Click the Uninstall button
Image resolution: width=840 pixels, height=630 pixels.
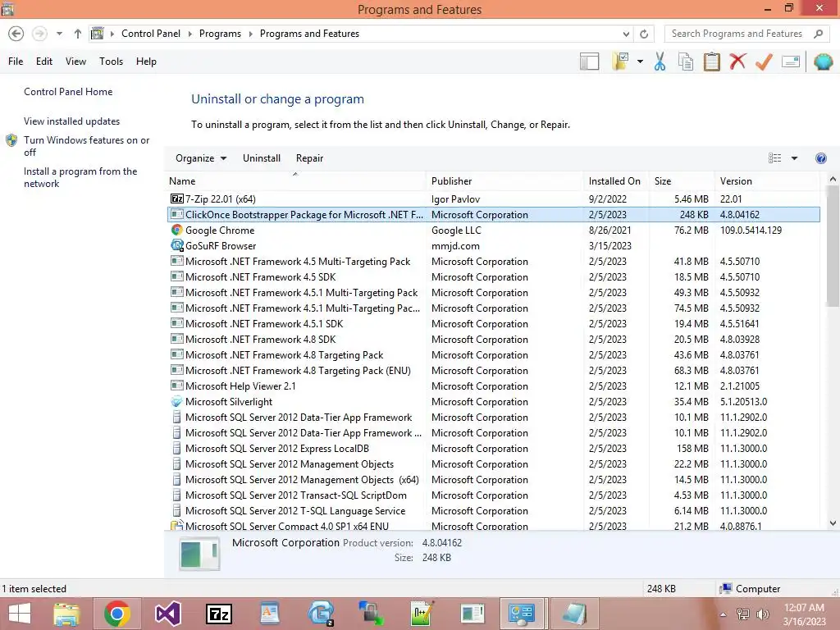tap(262, 158)
